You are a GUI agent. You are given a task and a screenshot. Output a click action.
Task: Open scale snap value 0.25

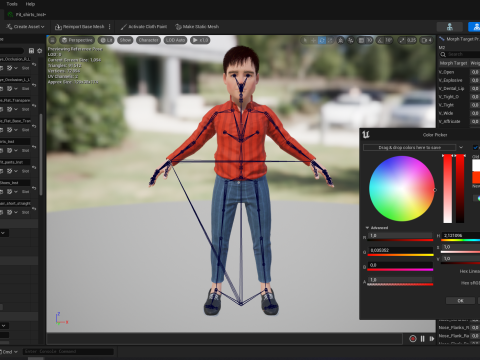coord(411,40)
